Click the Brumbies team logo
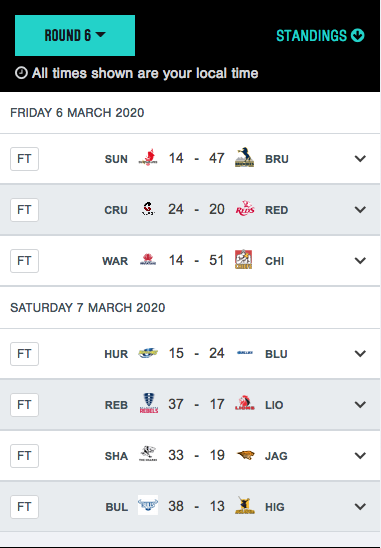Screen dimensions: 381x548 pyautogui.click(x=244, y=158)
